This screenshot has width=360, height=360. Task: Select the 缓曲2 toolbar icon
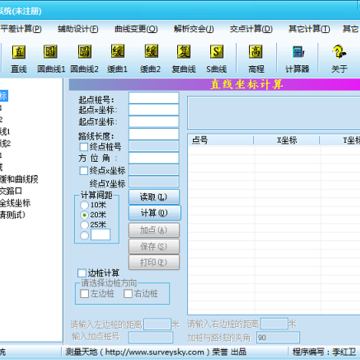151,58
